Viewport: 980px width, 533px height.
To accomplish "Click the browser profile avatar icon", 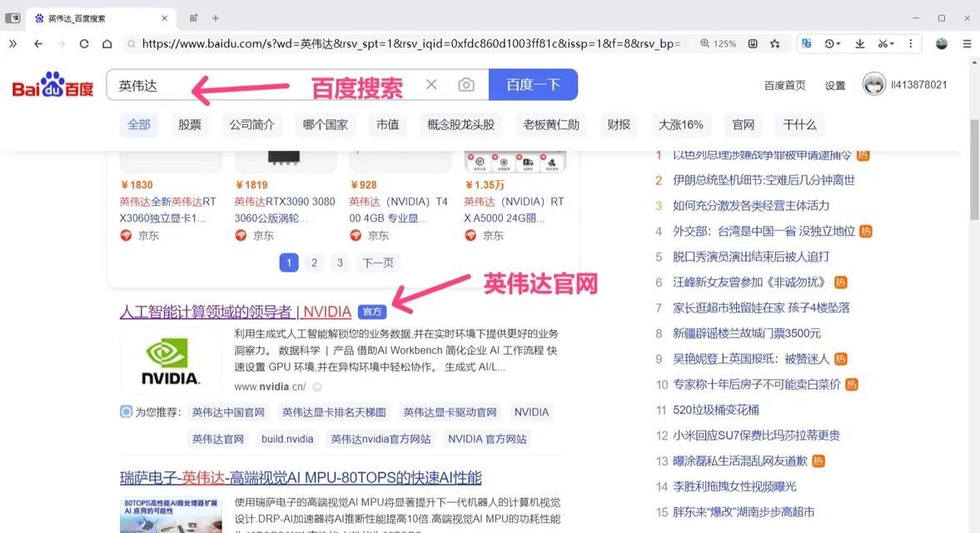I will (x=941, y=44).
